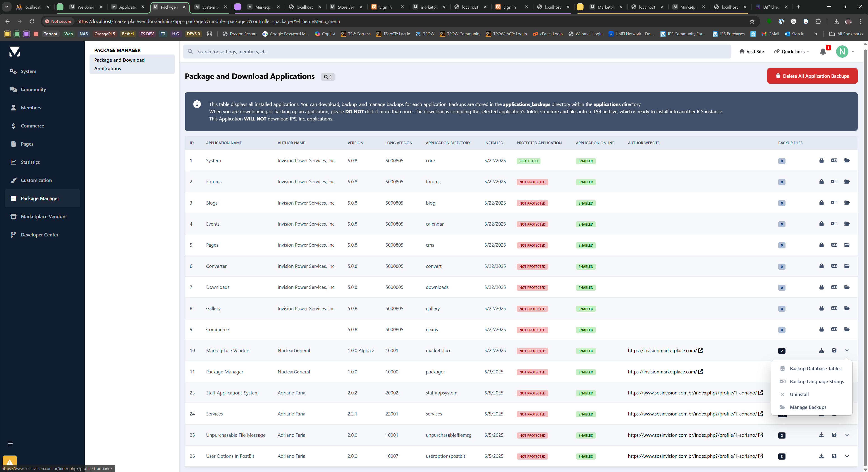The width and height of the screenshot is (868, 472).
Task: Collapse the Marketplace Vendors actions chevron
Action: [x=847, y=350]
